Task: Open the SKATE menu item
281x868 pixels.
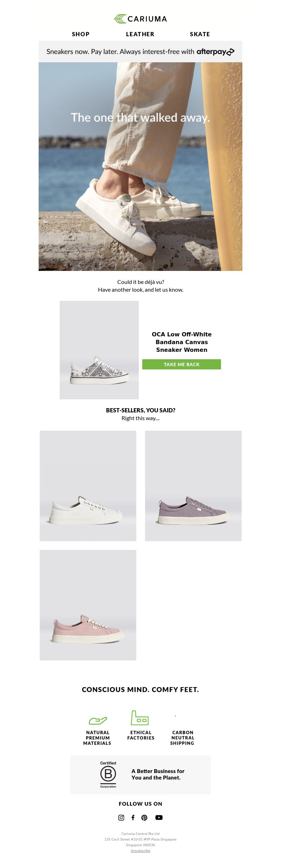Action: pos(200,34)
